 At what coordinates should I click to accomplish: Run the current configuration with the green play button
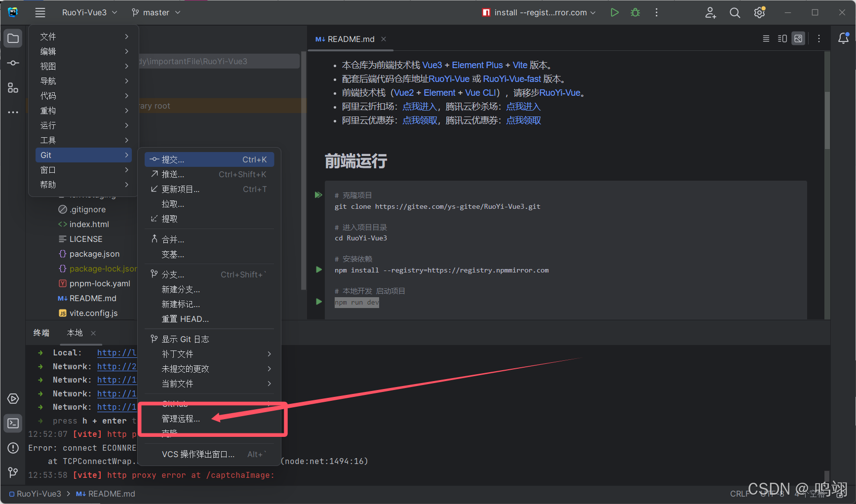click(x=614, y=12)
